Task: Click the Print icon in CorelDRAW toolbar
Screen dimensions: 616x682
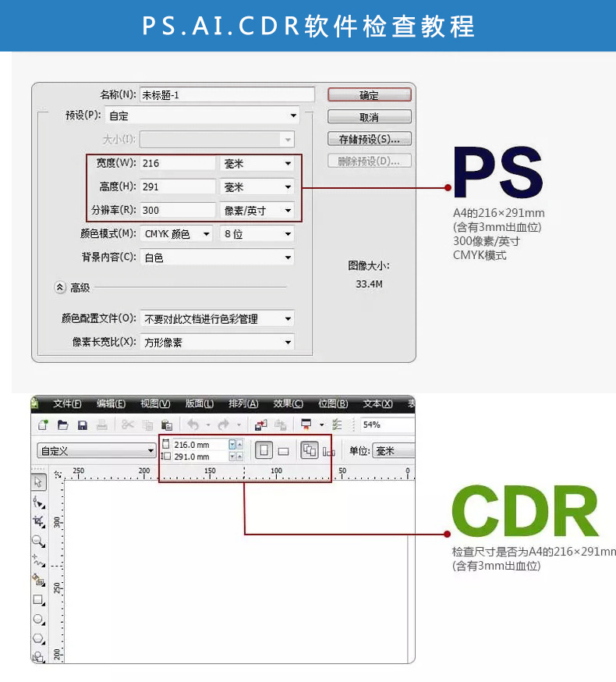Action: point(101,424)
